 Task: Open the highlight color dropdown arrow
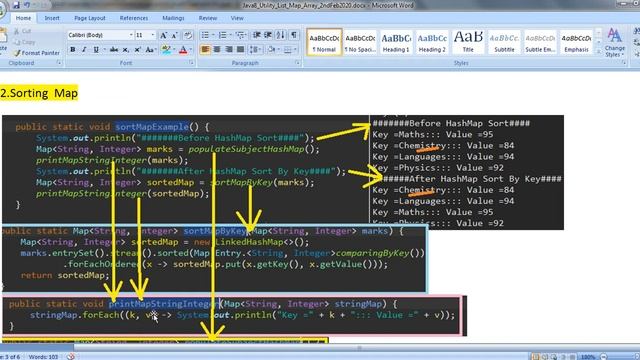pyautogui.click(x=174, y=50)
